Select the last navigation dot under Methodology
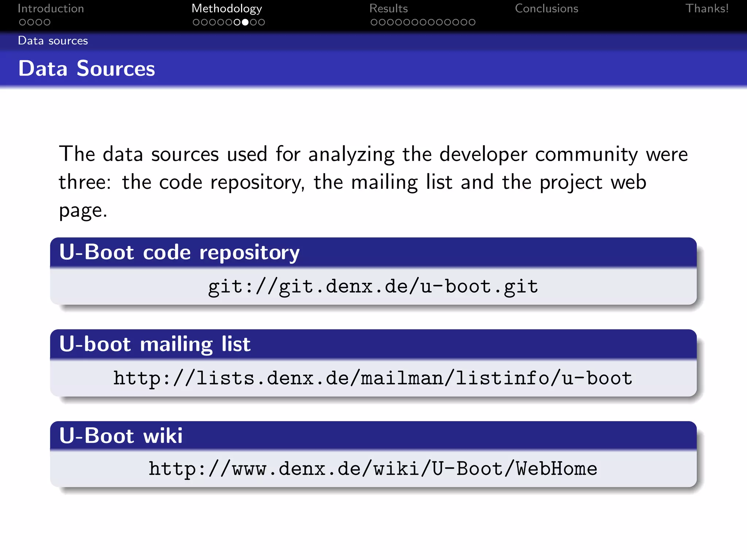This screenshot has height=560, width=747. pyautogui.click(x=262, y=22)
